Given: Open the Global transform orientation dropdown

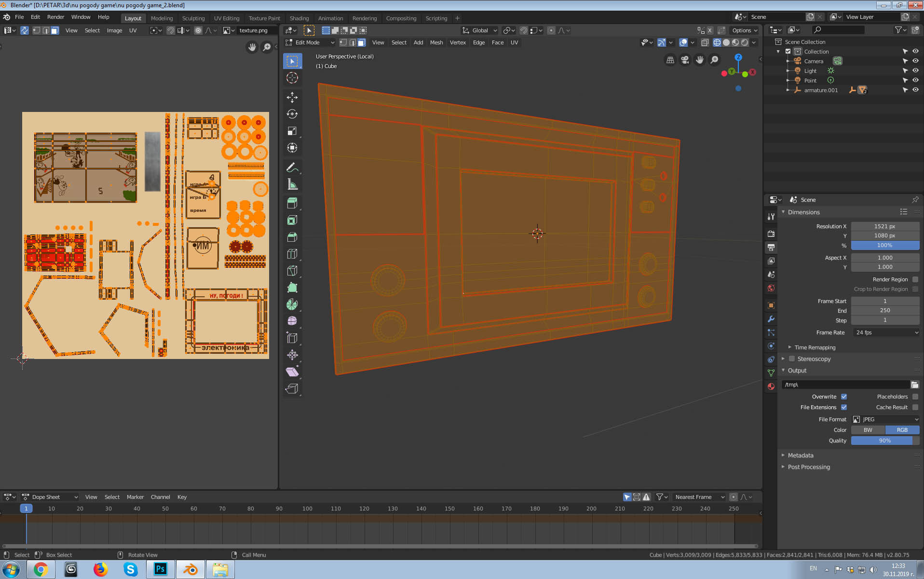Looking at the screenshot, I should click(x=479, y=30).
